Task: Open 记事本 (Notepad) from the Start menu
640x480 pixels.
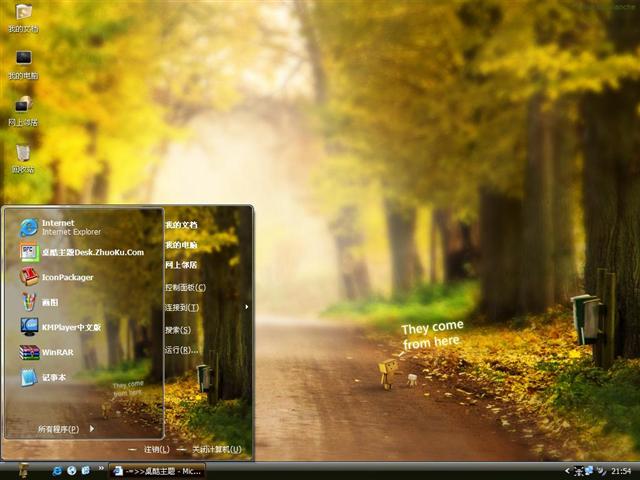Action: 54,378
